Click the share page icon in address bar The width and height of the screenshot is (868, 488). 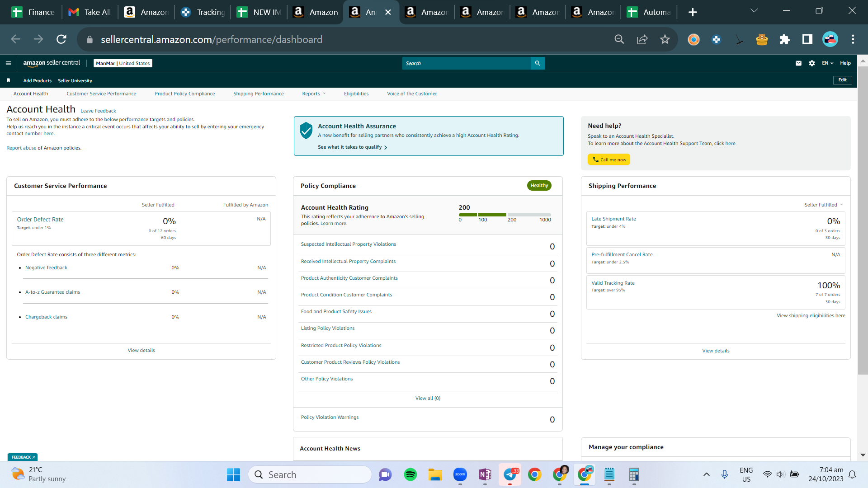tap(642, 39)
